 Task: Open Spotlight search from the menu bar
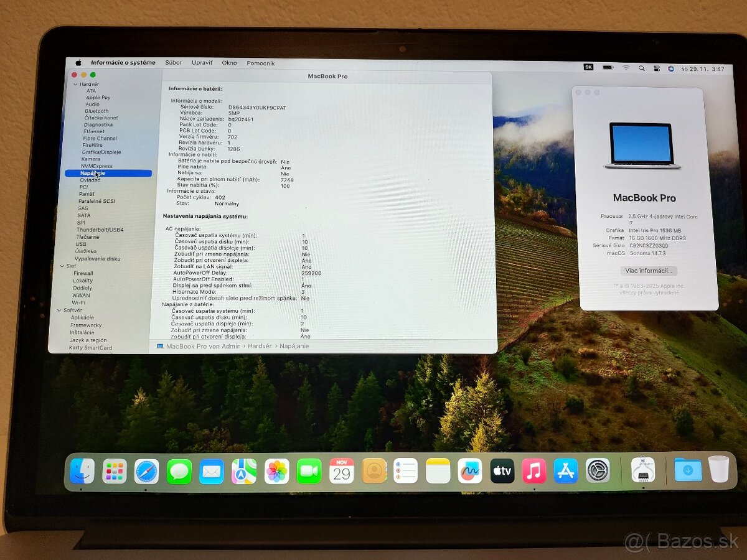[642, 66]
